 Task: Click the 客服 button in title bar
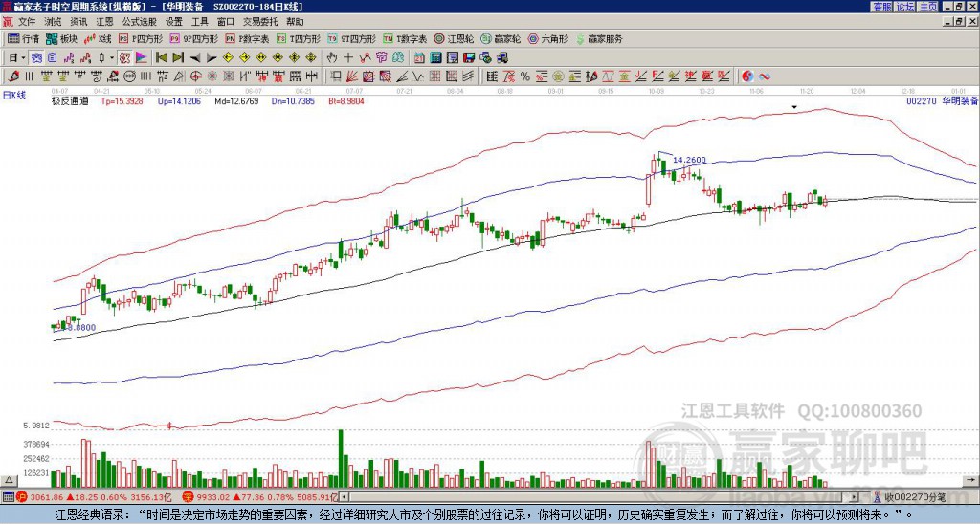882,6
